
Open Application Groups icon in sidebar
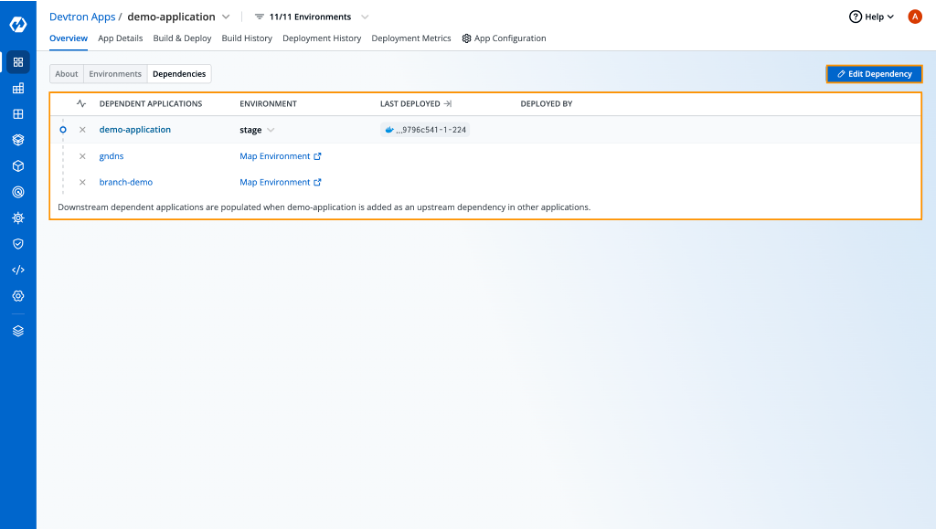click(18, 88)
